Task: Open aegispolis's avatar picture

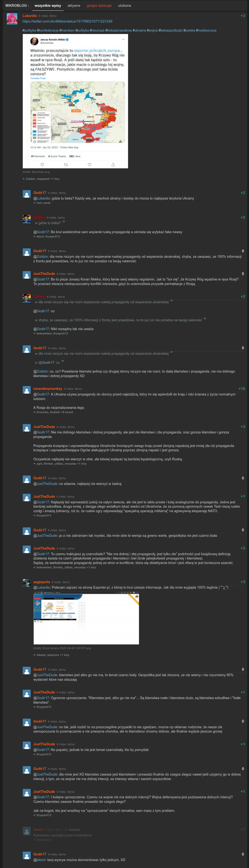Action: coord(27,583)
